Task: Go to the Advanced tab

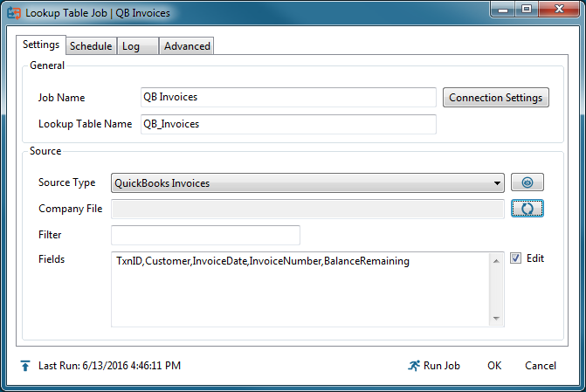Action: click(x=187, y=46)
